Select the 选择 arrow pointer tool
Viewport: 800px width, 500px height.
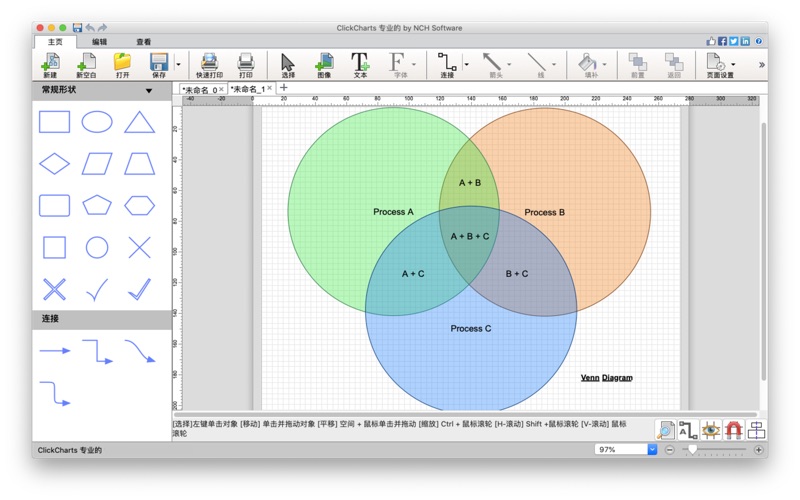pyautogui.click(x=288, y=63)
